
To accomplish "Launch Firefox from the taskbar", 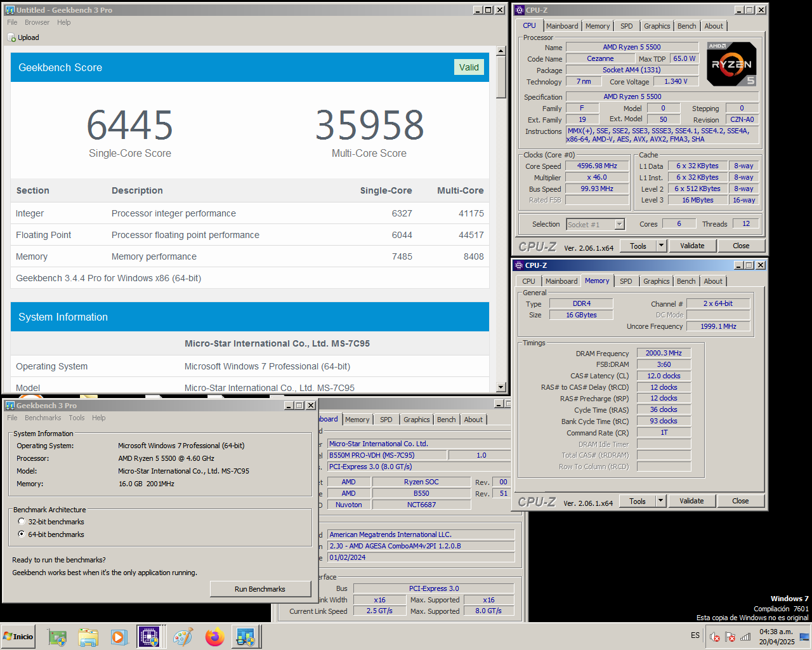I will (x=214, y=637).
